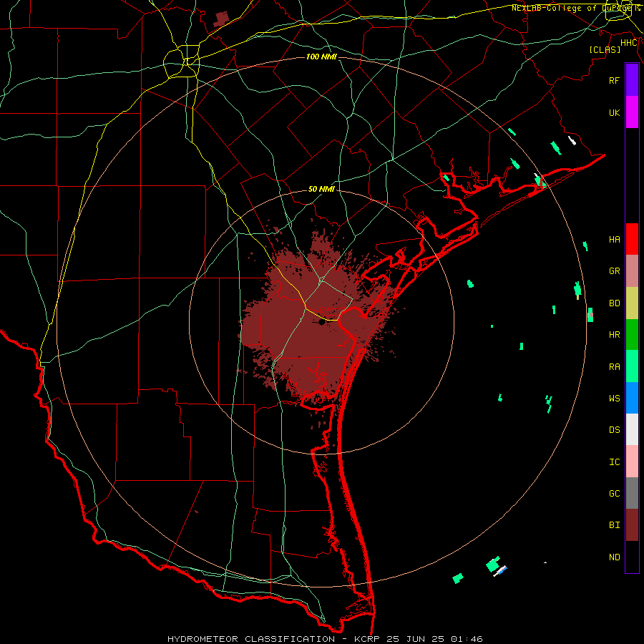Click the GR legend label

coord(615,271)
